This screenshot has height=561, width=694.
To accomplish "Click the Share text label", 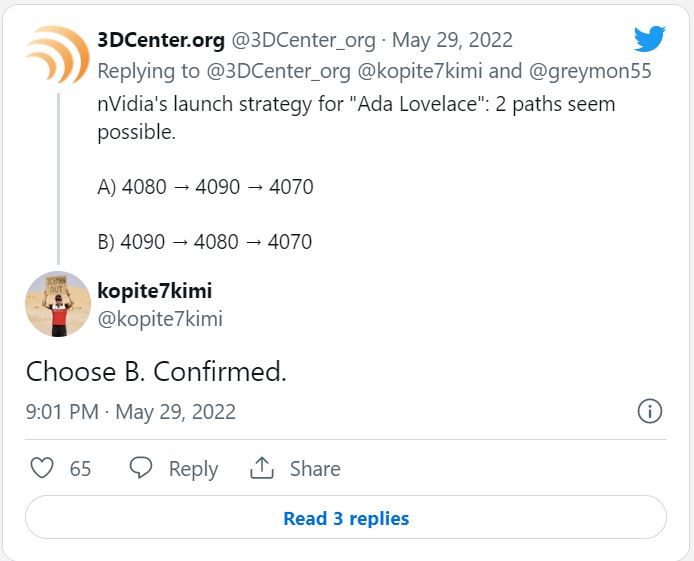I will (315, 469).
